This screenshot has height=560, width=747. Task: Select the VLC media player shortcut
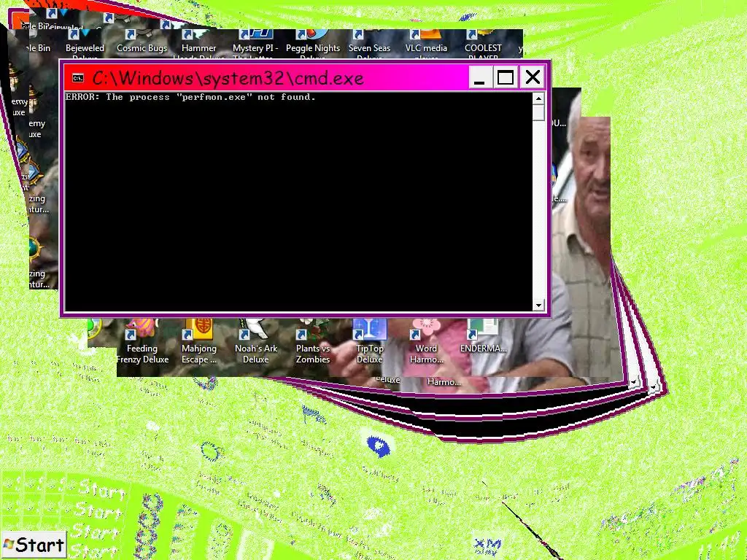point(426,45)
